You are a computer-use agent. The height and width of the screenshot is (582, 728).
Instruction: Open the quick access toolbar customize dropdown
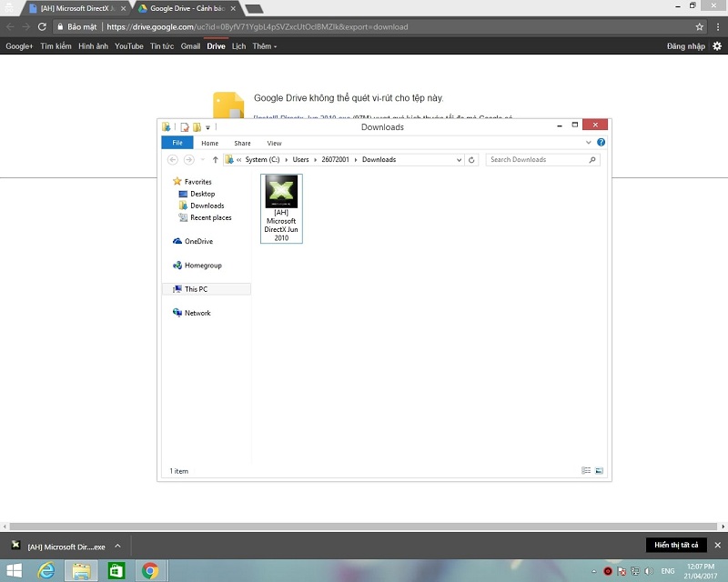pos(207,127)
